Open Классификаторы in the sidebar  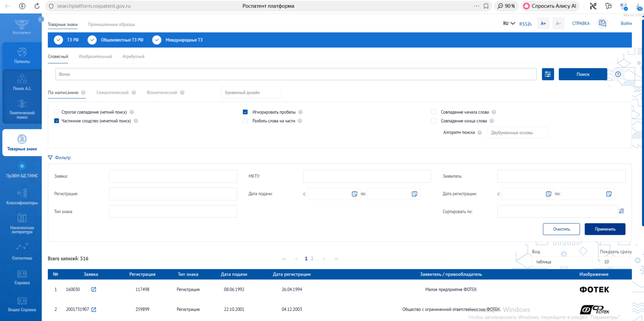[22, 197]
